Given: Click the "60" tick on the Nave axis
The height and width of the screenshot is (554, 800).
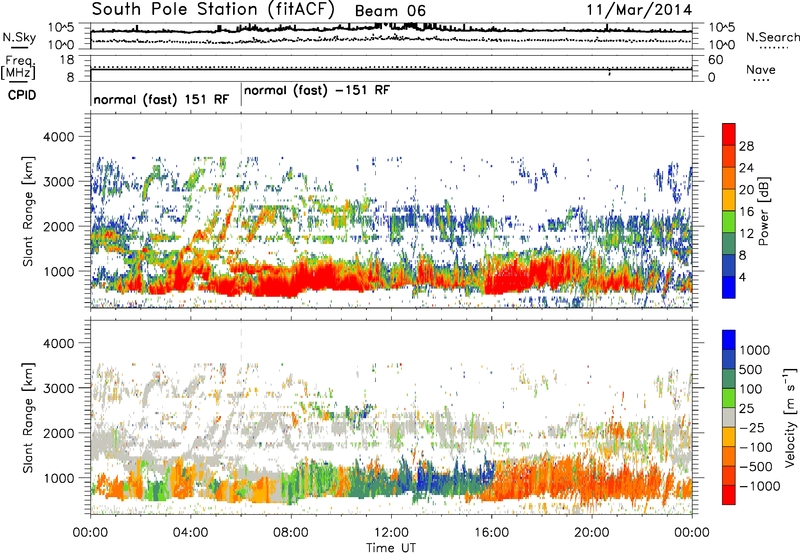Looking at the screenshot, I should [x=716, y=60].
